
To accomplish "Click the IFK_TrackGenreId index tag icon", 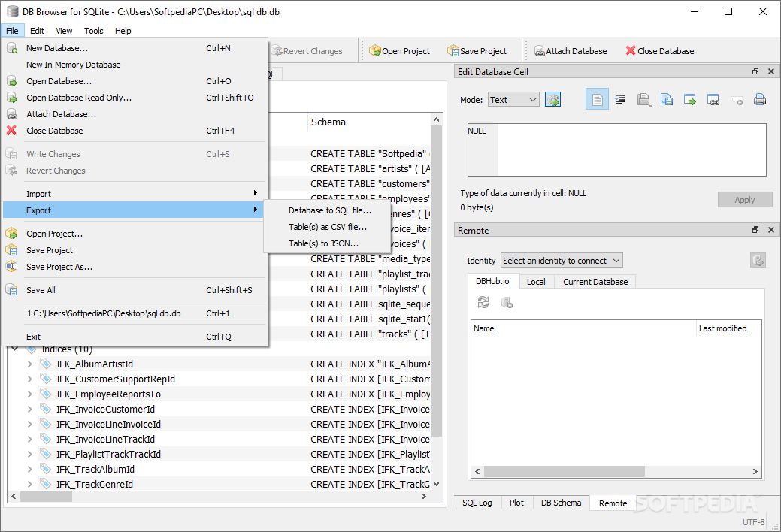I will (x=45, y=484).
